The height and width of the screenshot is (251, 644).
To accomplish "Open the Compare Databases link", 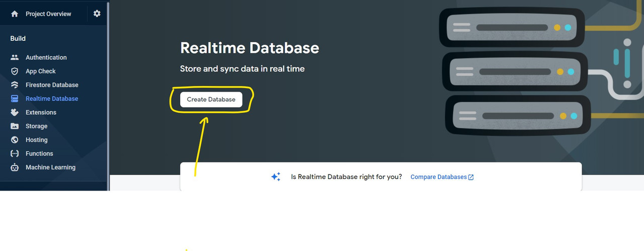I will pyautogui.click(x=439, y=177).
